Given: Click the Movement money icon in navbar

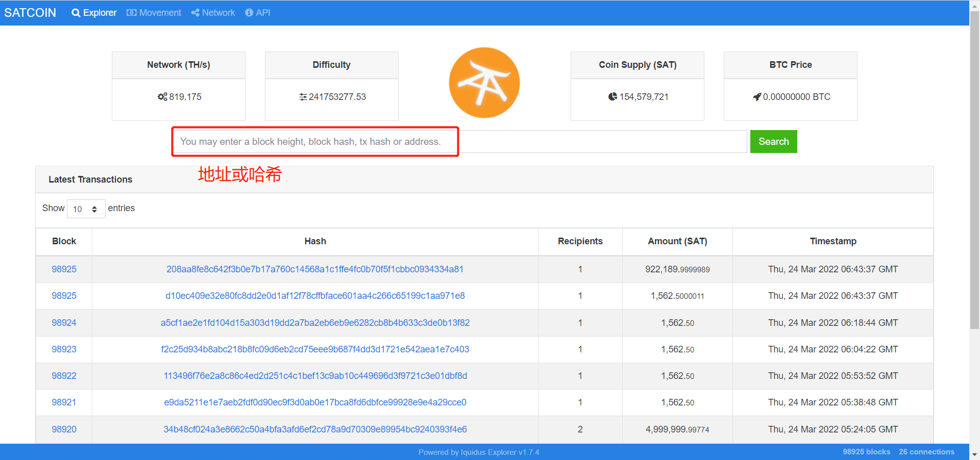Looking at the screenshot, I should (x=132, y=13).
